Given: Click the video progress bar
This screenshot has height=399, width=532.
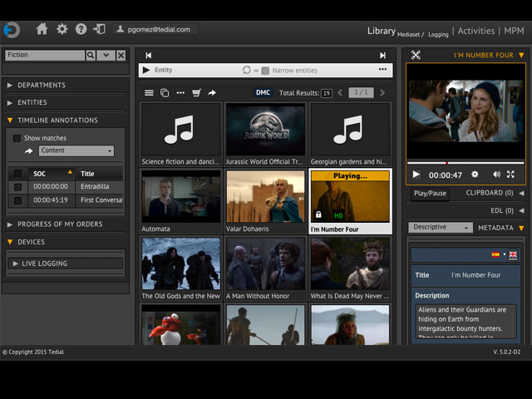Looking at the screenshot, I should tap(465, 163).
